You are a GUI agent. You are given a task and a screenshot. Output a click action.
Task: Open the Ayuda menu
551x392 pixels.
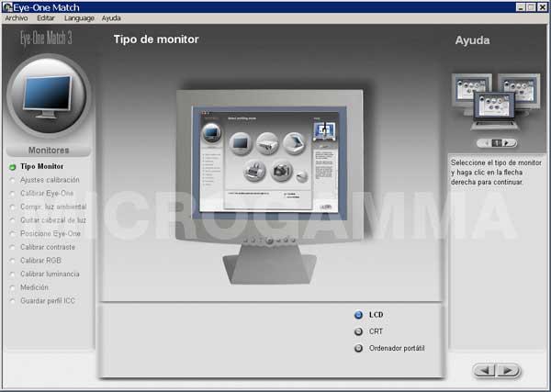click(111, 18)
